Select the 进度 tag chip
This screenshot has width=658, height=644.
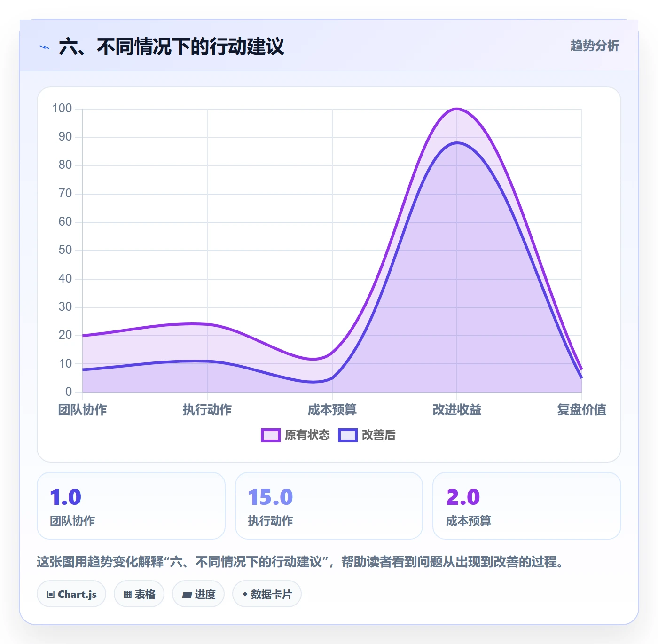[198, 594]
